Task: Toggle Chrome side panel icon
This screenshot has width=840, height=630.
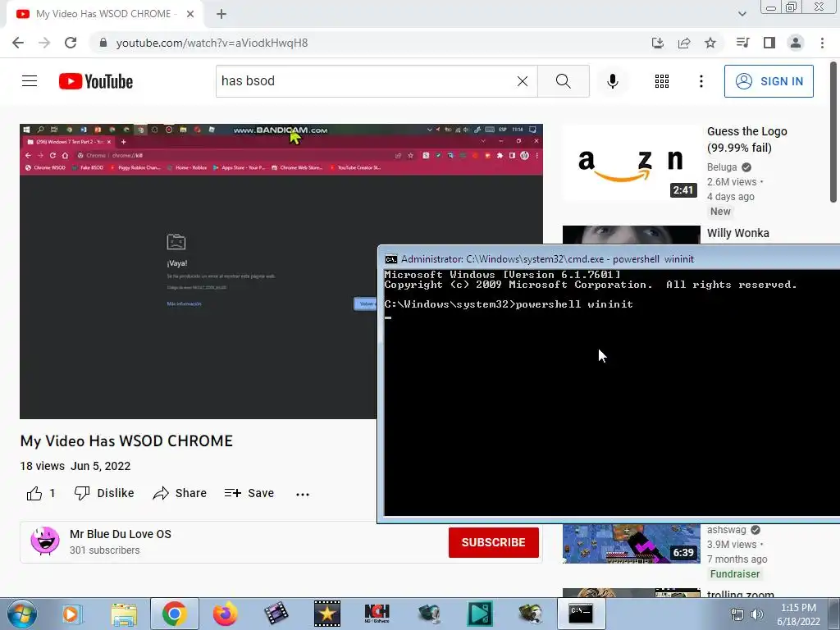Action: [x=769, y=43]
